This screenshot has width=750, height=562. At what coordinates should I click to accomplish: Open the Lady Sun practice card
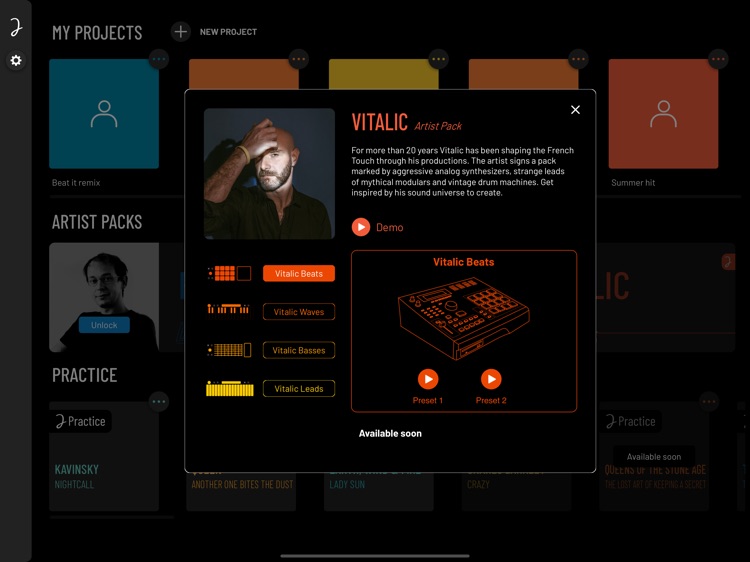[379, 492]
